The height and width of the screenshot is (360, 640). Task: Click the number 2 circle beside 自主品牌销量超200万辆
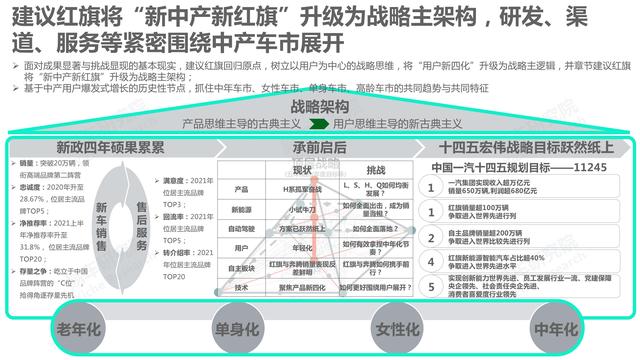pos(431,238)
